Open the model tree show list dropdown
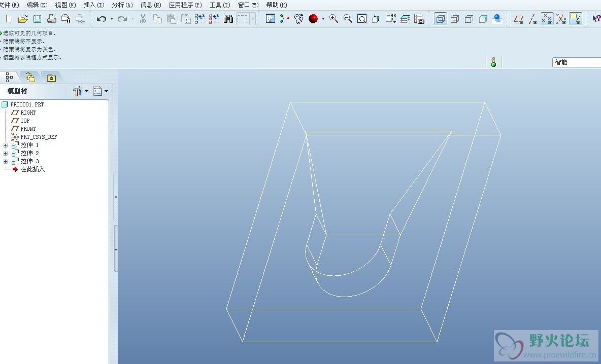The image size is (601, 364). pos(101,91)
